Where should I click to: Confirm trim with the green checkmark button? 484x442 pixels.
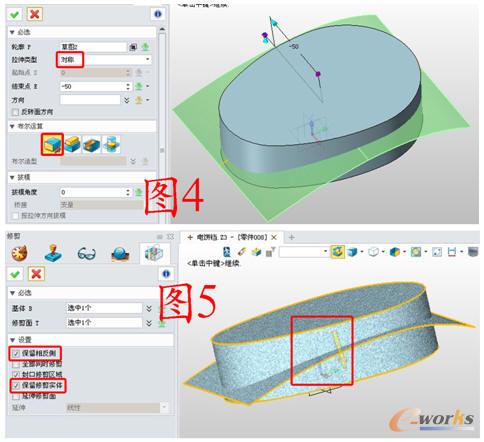pos(15,274)
